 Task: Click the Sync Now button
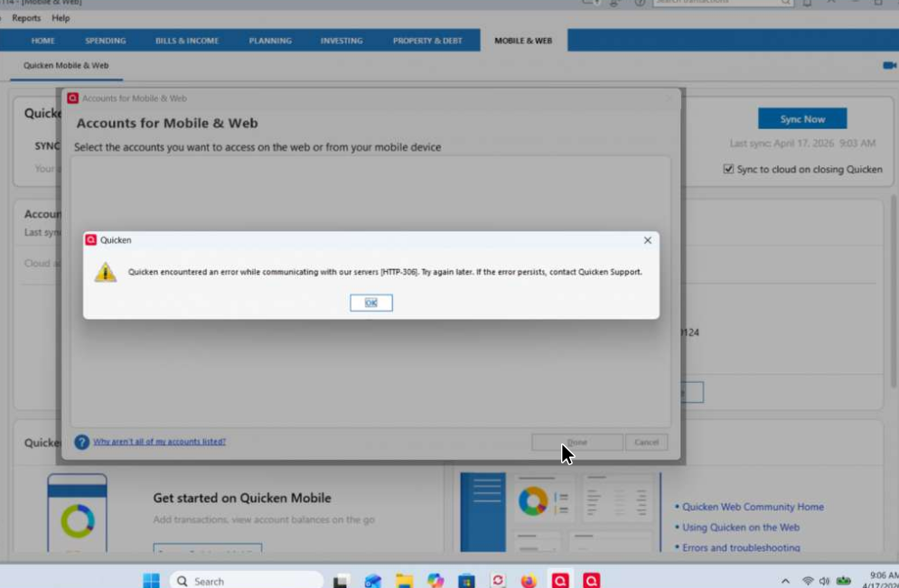point(802,118)
